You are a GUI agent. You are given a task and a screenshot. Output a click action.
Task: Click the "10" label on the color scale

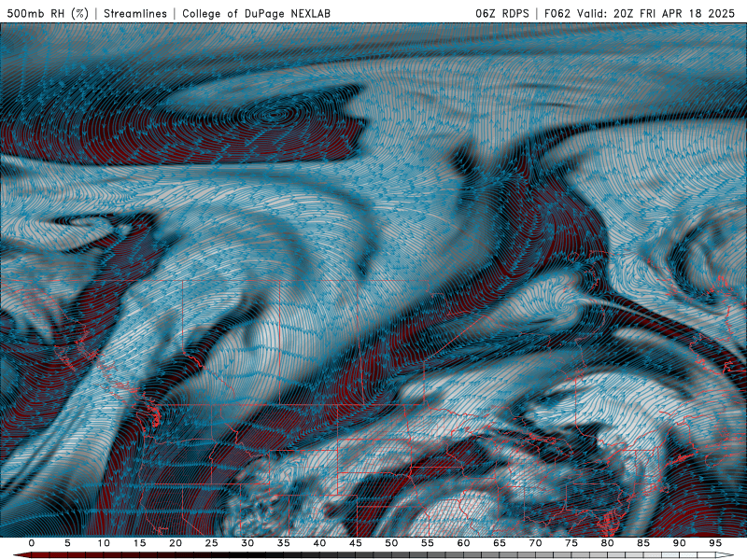104,543
